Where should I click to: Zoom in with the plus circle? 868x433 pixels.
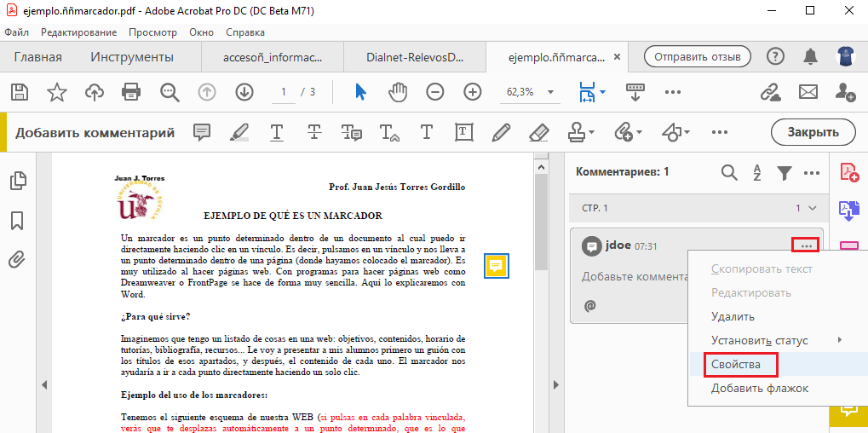coord(472,92)
